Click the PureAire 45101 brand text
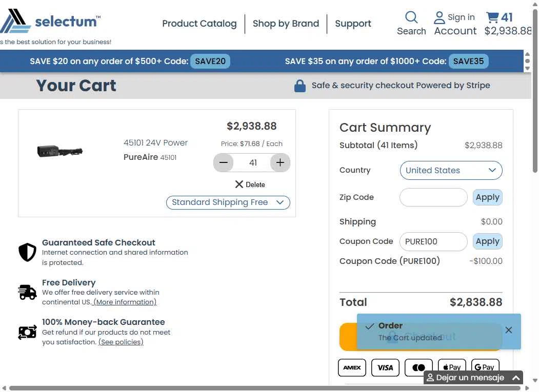Viewport: 539px width, 392px height. (150, 157)
